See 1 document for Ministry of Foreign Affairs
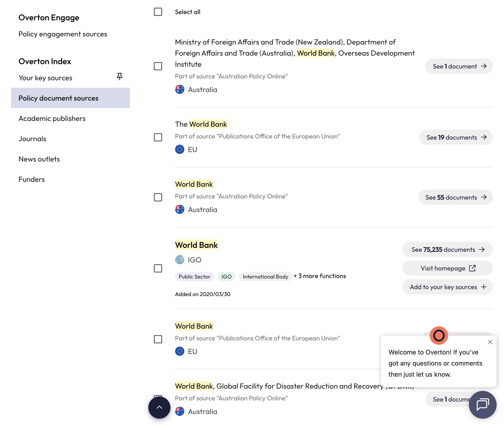This screenshot has width=504, height=426. pyautogui.click(x=459, y=66)
